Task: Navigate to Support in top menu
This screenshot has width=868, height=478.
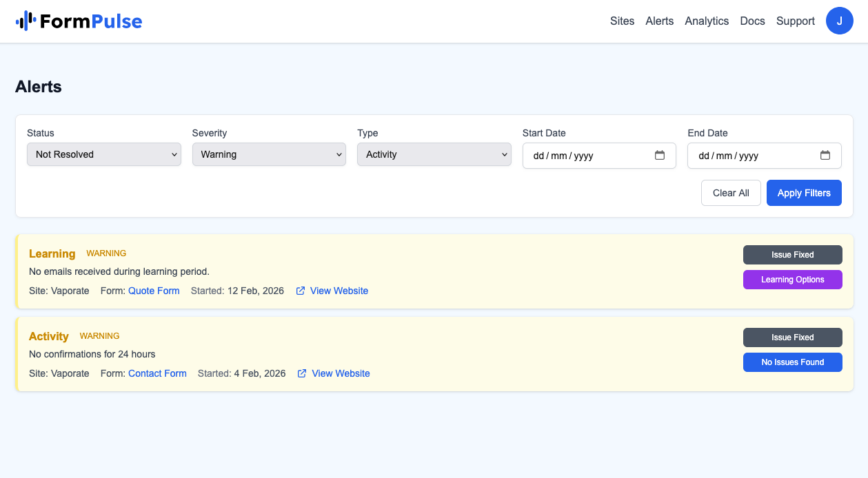Action: tap(795, 21)
